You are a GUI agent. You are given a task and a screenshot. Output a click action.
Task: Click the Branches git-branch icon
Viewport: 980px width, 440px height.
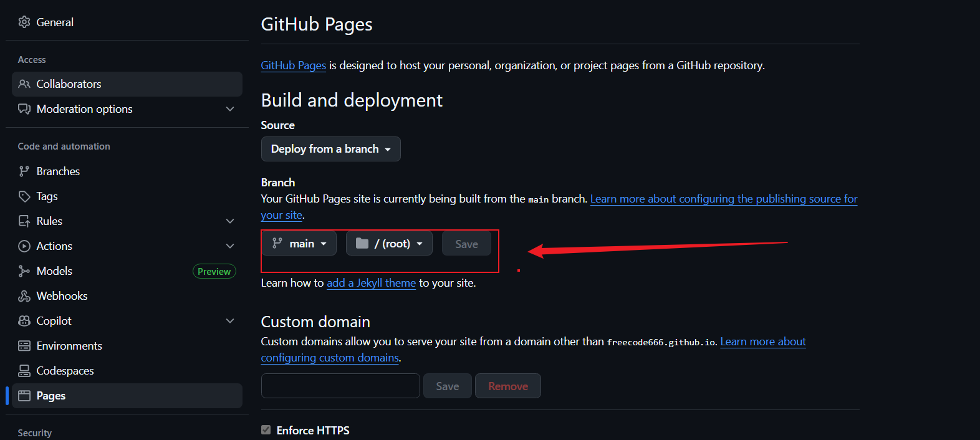point(24,171)
